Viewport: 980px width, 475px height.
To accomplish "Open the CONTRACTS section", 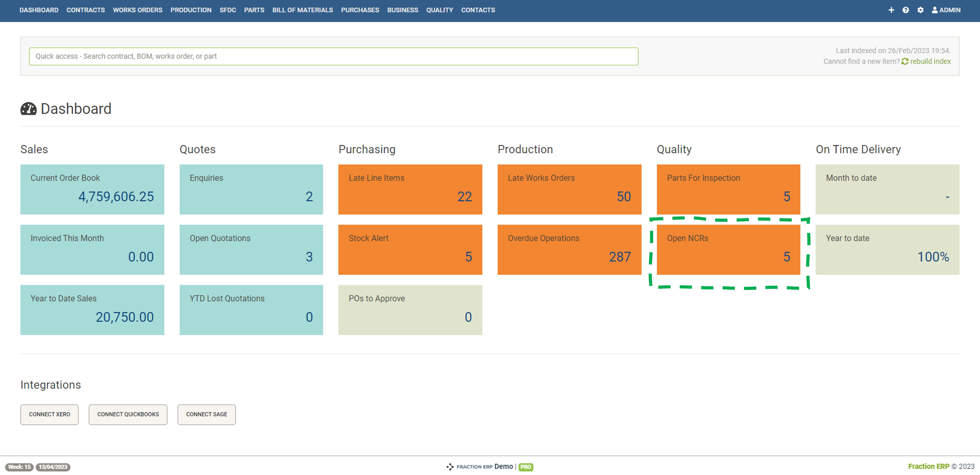I will 85,10.
